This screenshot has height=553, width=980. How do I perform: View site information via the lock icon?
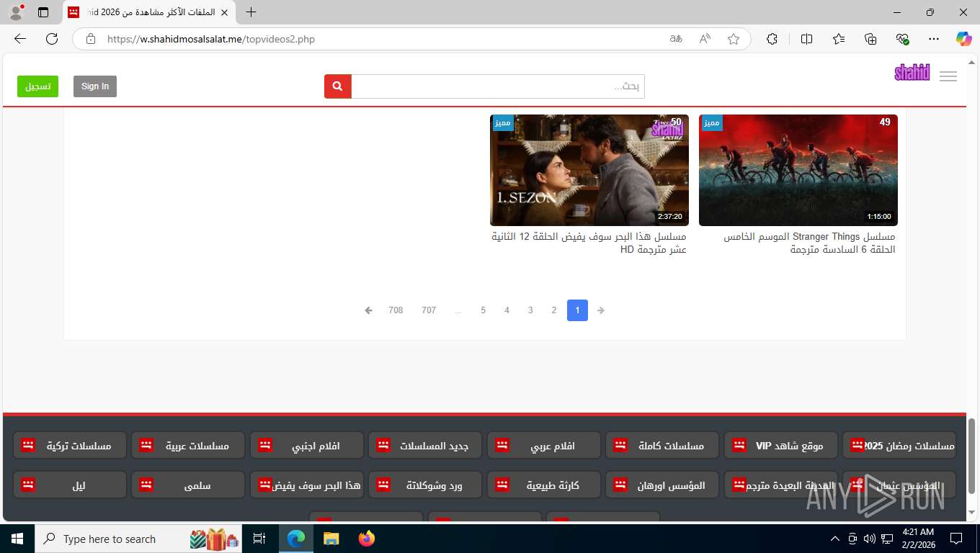pyautogui.click(x=91, y=39)
